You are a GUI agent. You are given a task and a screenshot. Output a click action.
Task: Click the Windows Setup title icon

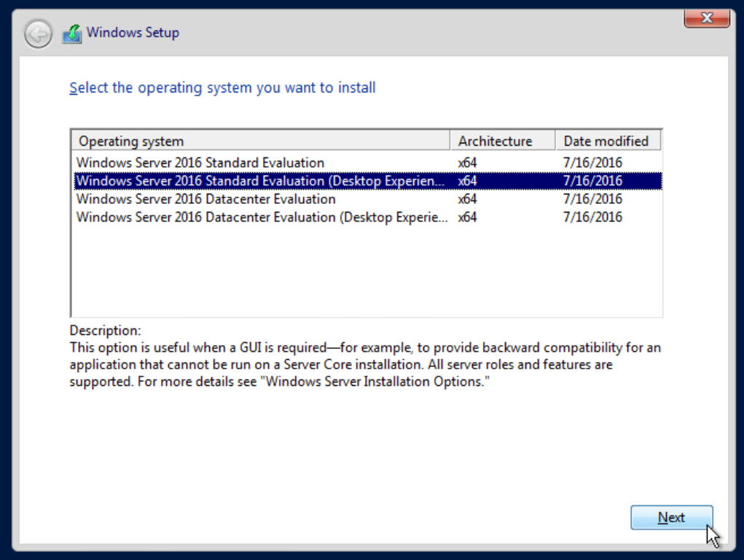71,33
